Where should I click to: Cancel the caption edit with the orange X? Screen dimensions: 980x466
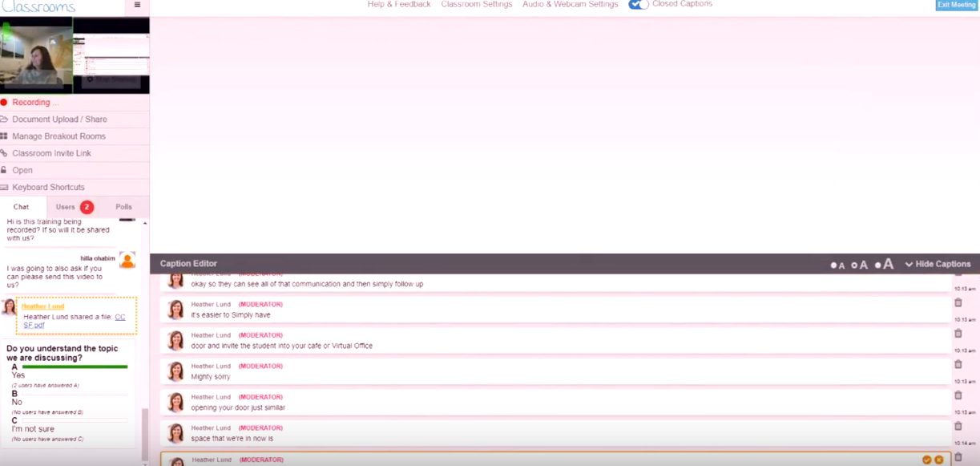coord(939,460)
